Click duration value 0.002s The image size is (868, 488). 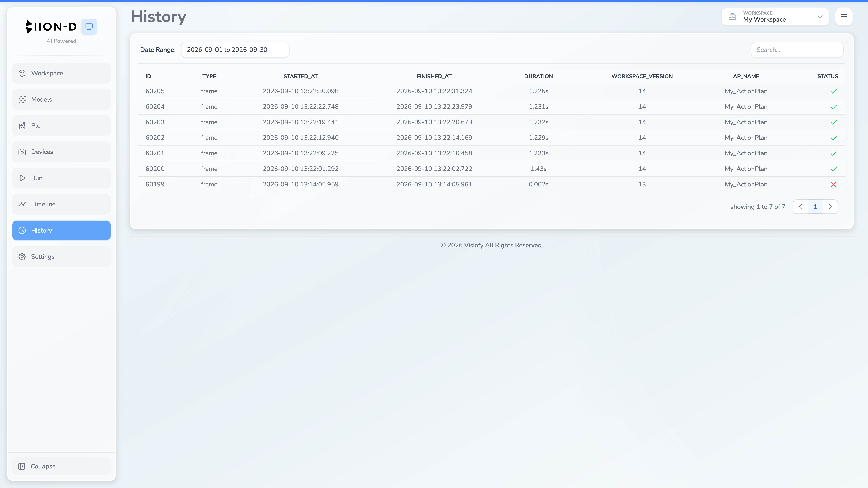(x=538, y=185)
